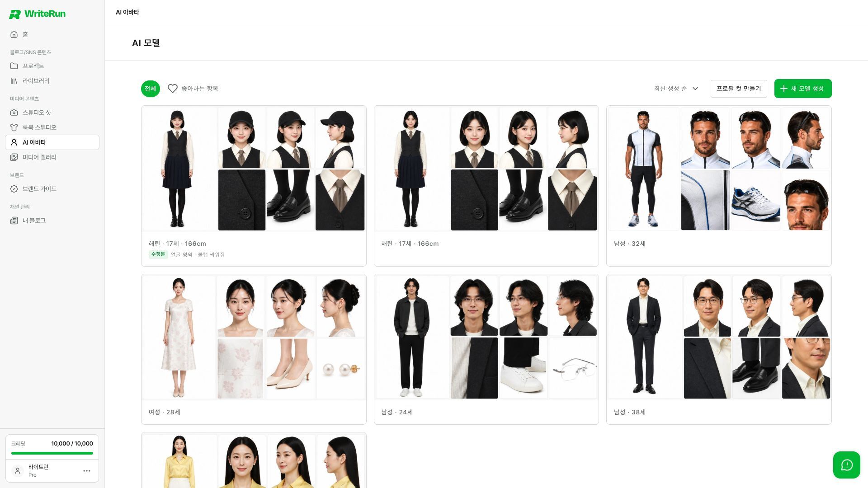Screen dimensions: 868x488
Task: Click the 수정본 badge on 해린 card
Action: click(x=158, y=254)
